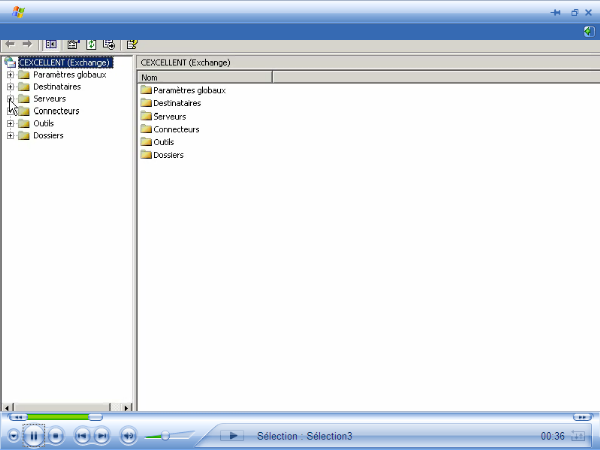Skip to the next track

pos(102,435)
